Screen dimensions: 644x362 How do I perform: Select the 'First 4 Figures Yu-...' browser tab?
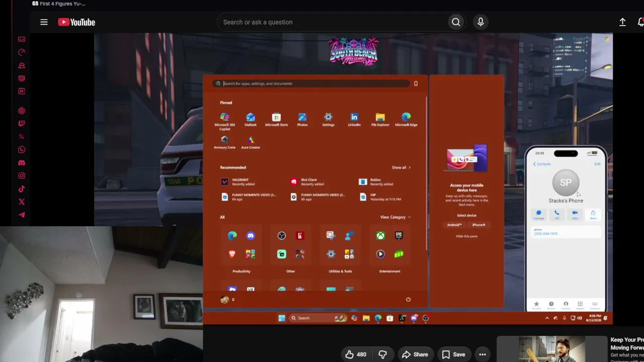[59, 4]
